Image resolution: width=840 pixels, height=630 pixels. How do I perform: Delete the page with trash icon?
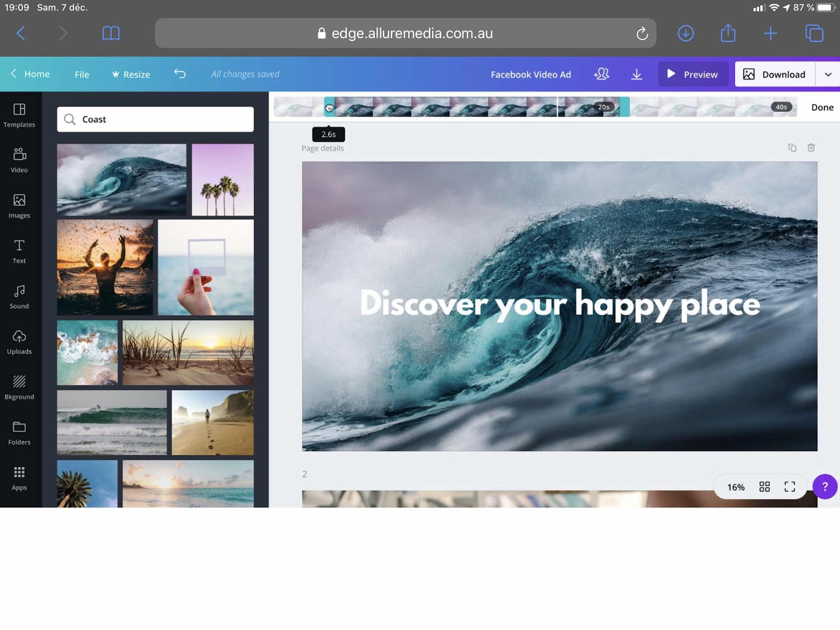[811, 148]
